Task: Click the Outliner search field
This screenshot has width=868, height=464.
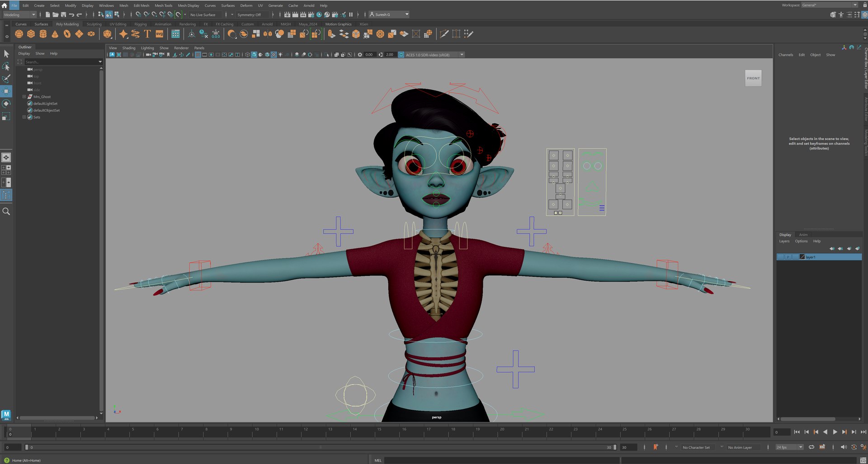Action: pyautogui.click(x=63, y=62)
